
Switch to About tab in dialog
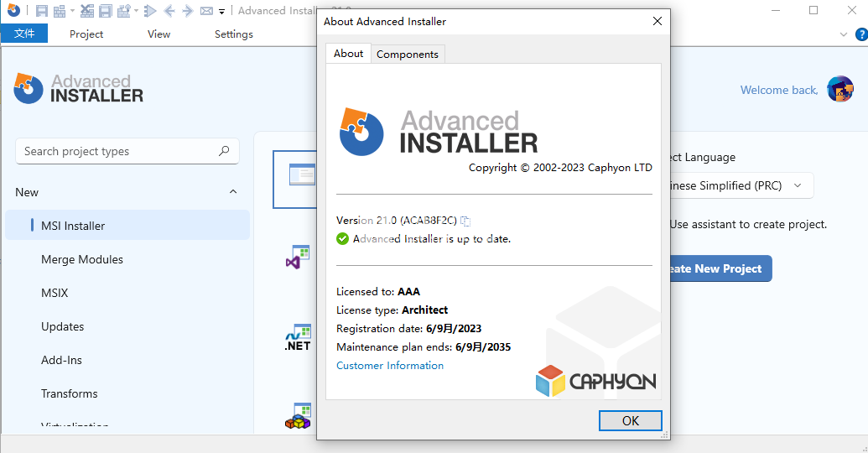point(348,53)
